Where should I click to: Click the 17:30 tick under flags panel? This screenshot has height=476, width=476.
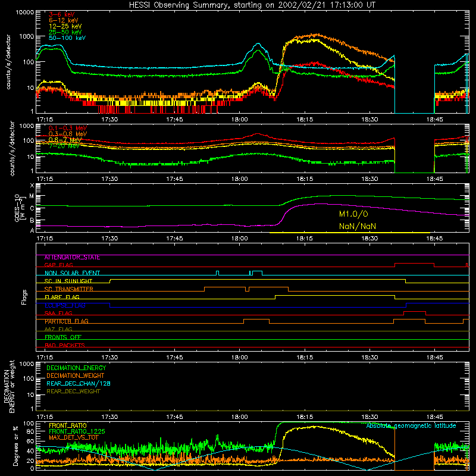pyautogui.click(x=109, y=358)
